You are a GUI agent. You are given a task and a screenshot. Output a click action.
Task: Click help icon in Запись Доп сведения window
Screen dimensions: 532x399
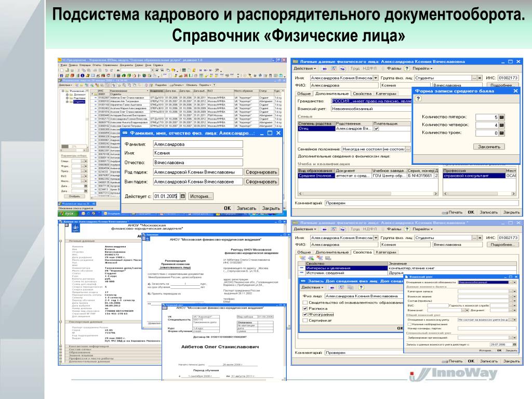(361, 287)
